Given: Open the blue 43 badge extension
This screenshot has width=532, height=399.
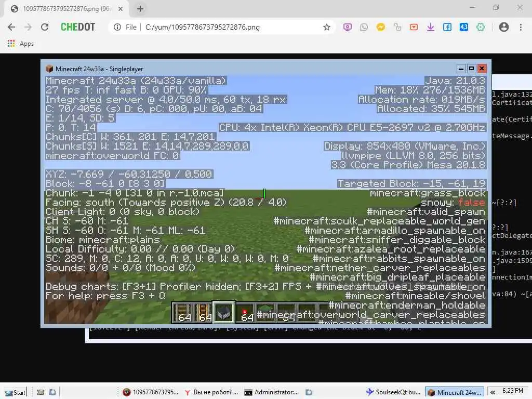Looking at the screenshot, I should click(464, 27).
